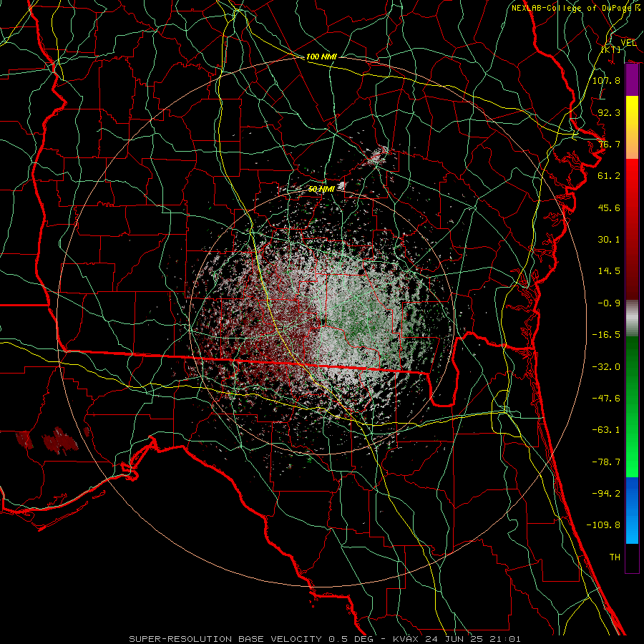Click the -47.6 velocity scale value

[x=606, y=399]
